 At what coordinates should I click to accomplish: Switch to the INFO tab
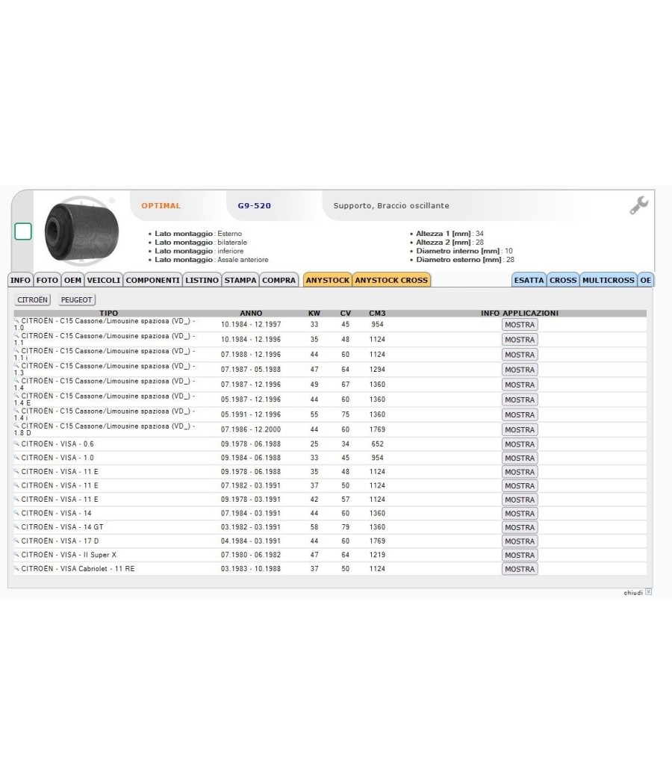[x=20, y=280]
